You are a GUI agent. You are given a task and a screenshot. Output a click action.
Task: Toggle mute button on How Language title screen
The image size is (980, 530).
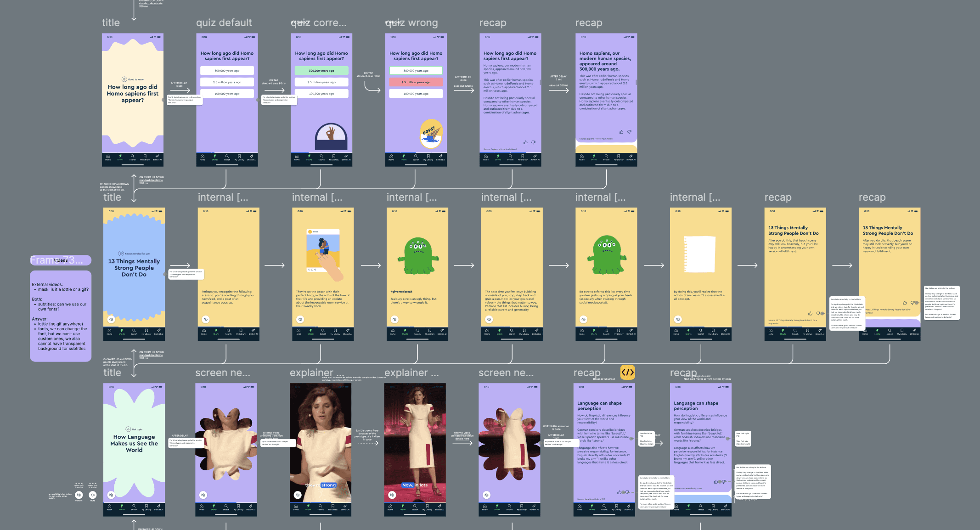pyautogui.click(x=111, y=495)
